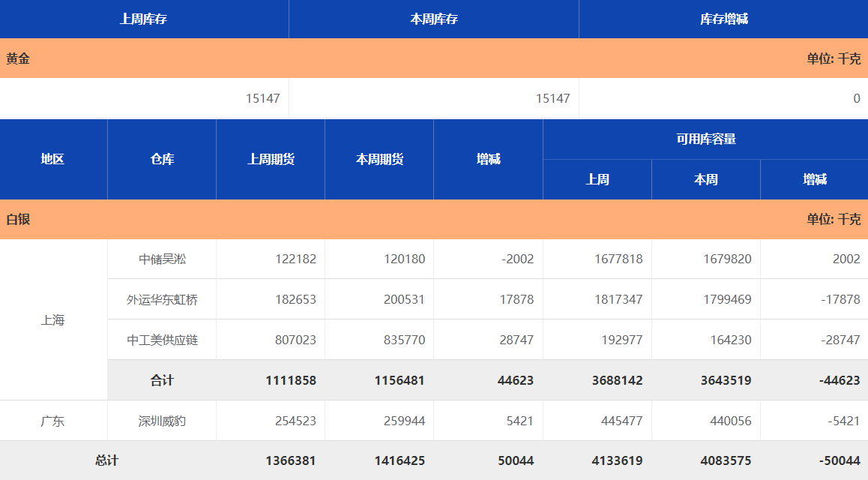Select the 本周期货 column header
The height and width of the screenshot is (480, 868).
pos(379,159)
